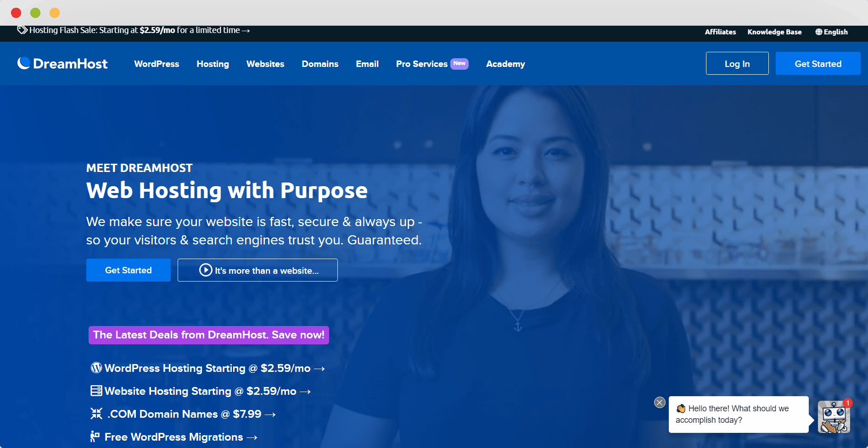Click the green window button in title bar
868x448 pixels.
point(35,13)
